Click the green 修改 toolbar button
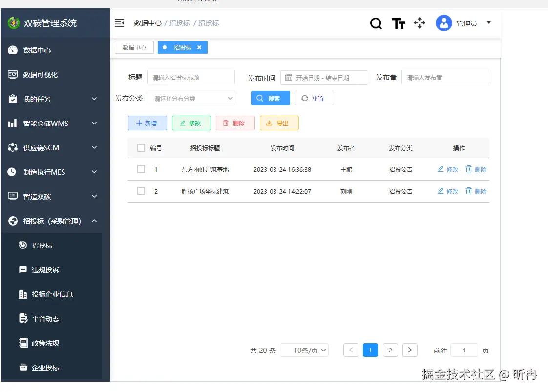The image size is (548, 392). point(191,123)
